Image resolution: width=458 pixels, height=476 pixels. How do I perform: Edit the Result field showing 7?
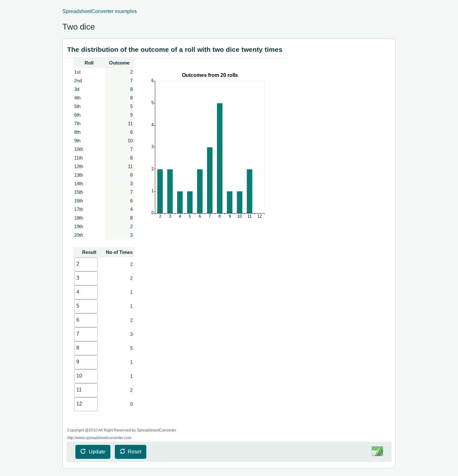point(86,334)
